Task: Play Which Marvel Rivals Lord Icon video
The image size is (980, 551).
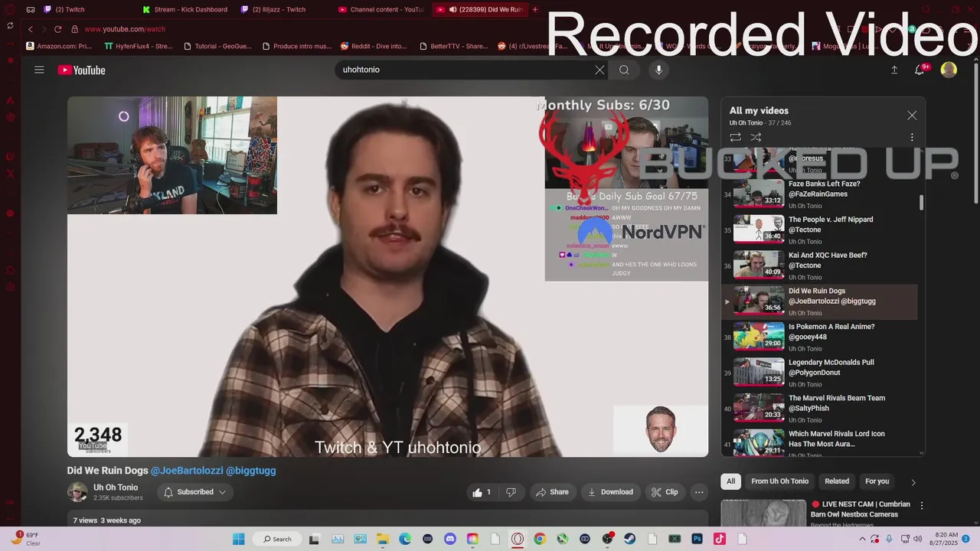Action: (819, 442)
